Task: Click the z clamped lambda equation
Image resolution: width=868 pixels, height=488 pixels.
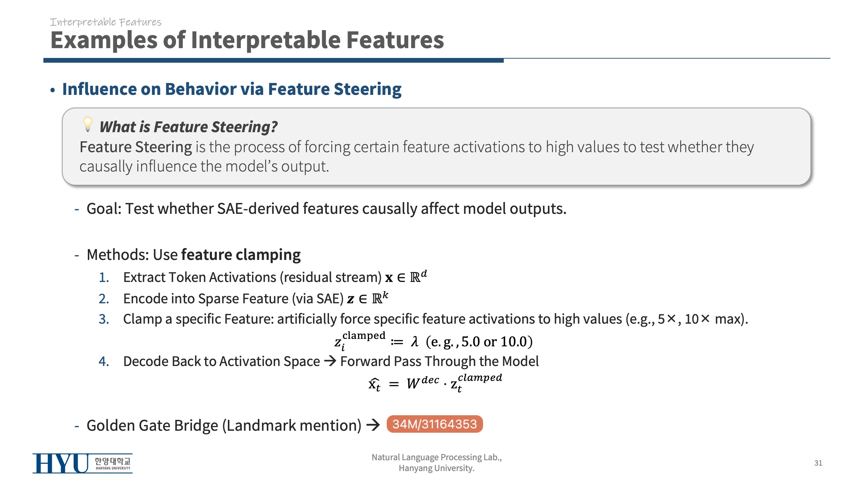Action: pyautogui.click(x=433, y=341)
